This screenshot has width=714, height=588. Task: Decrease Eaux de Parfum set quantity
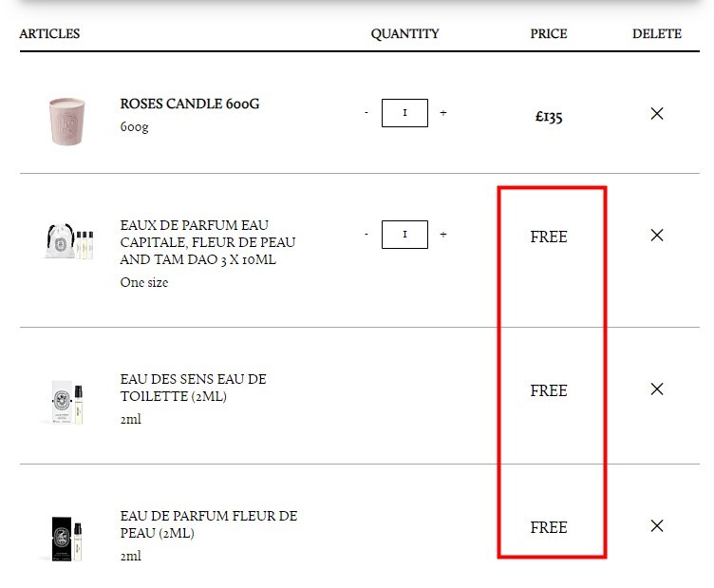click(366, 234)
